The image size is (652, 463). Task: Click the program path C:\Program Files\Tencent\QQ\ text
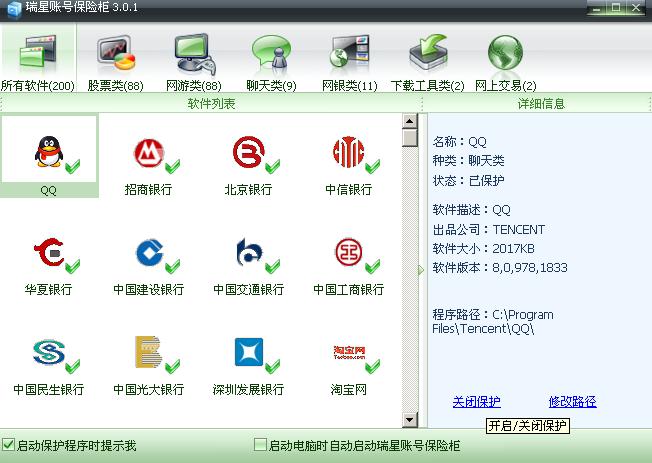493,322
